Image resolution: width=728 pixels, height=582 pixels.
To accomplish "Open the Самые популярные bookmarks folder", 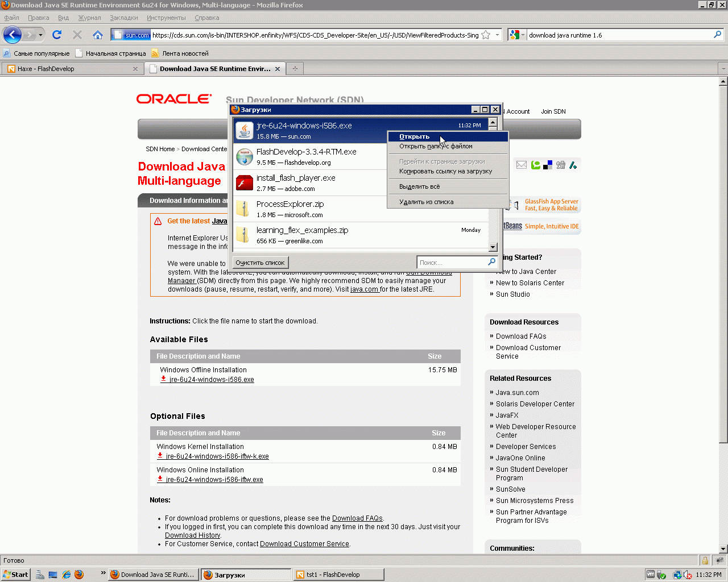I will [x=36, y=53].
